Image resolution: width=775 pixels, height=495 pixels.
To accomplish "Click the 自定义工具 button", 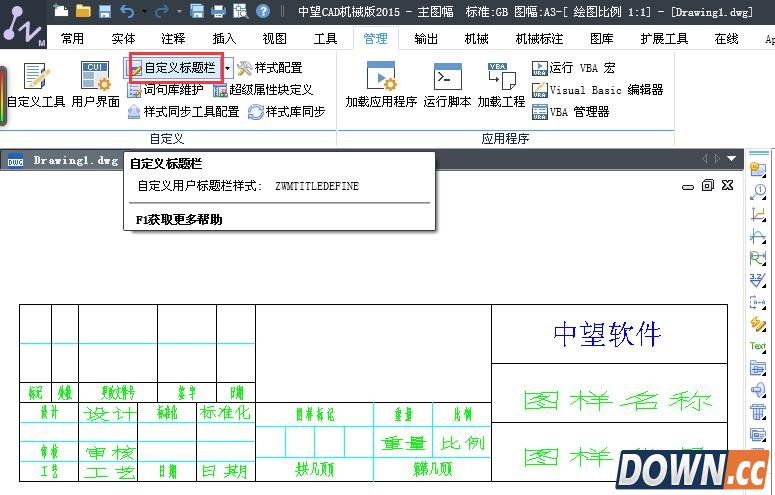I will pos(36,84).
